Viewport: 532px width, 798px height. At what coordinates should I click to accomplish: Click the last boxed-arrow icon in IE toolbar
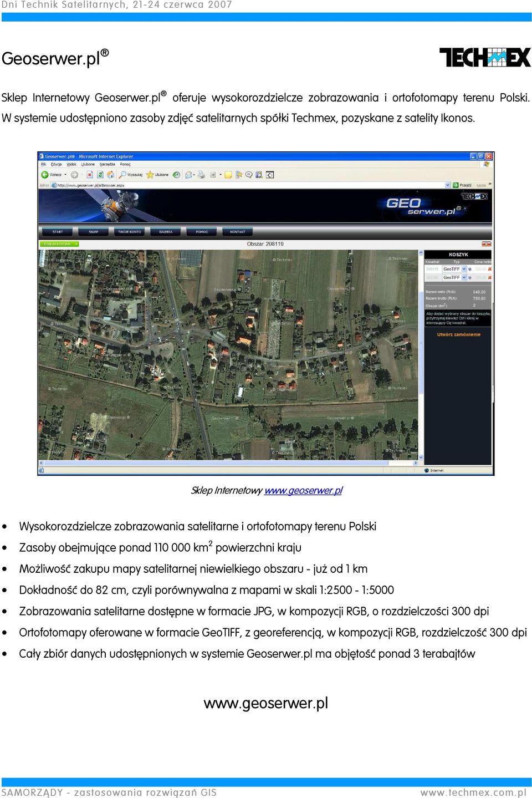(270, 175)
